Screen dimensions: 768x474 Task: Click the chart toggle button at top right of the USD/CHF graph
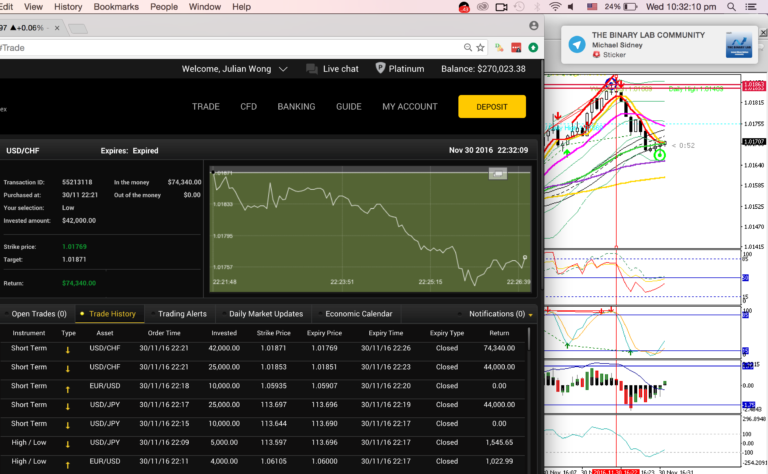pyautogui.click(x=498, y=173)
